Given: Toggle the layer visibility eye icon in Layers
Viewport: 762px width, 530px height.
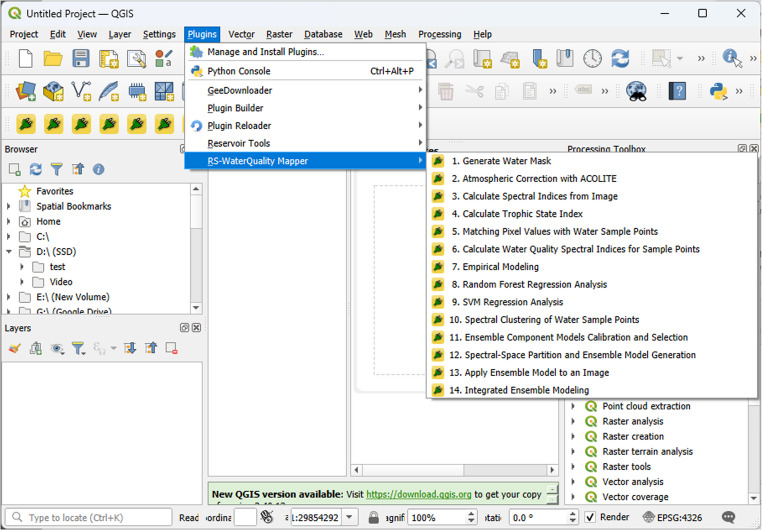Looking at the screenshot, I should [x=57, y=348].
